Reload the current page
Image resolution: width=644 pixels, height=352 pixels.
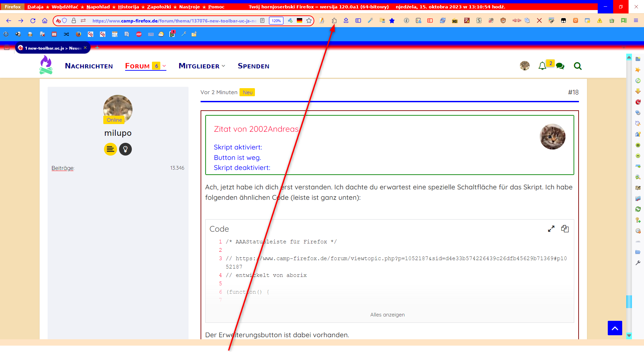(x=33, y=21)
